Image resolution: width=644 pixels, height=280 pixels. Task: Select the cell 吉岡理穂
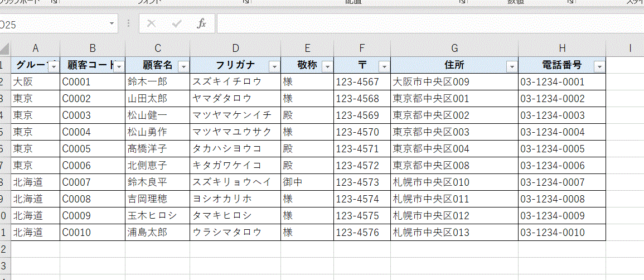coord(157,199)
